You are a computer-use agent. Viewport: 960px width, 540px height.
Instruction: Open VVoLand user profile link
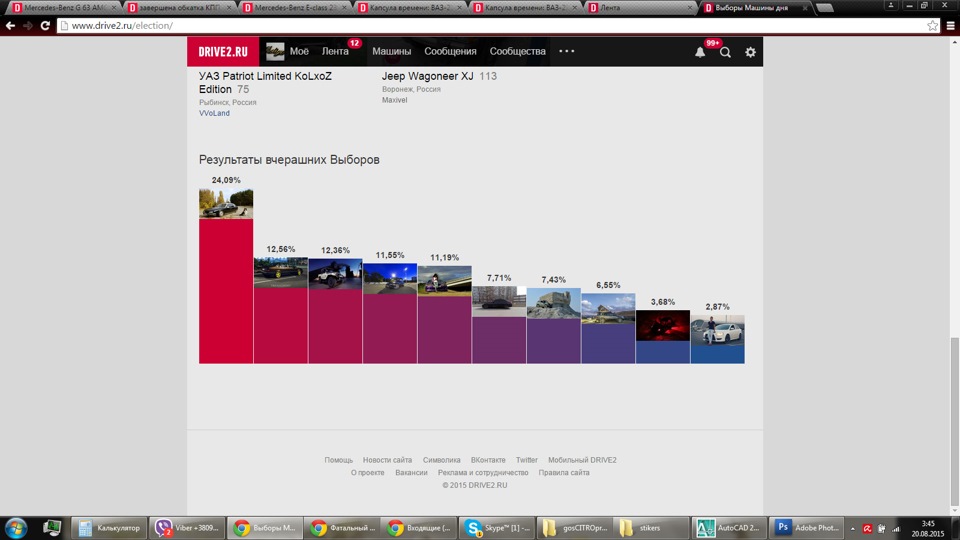point(214,113)
